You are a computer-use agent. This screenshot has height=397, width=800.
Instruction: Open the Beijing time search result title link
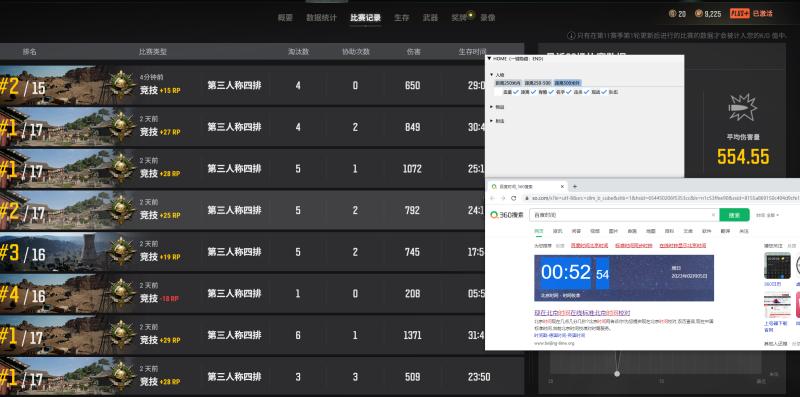(582, 313)
